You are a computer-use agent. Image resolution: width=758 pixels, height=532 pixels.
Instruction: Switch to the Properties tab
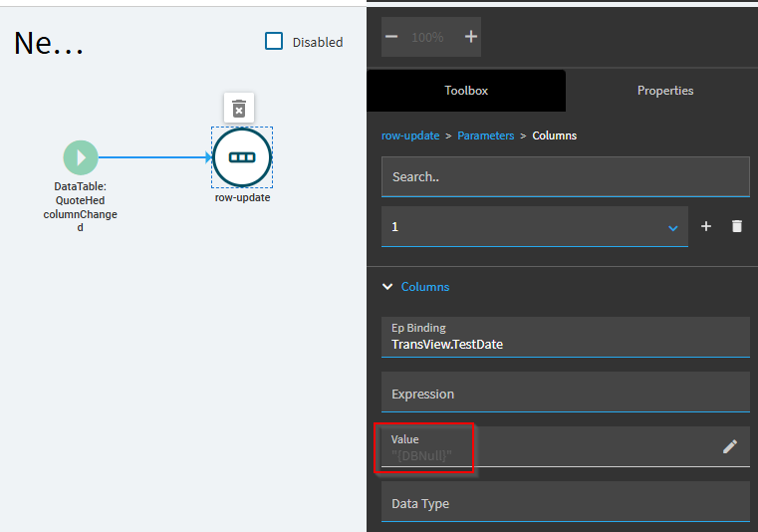[665, 91]
